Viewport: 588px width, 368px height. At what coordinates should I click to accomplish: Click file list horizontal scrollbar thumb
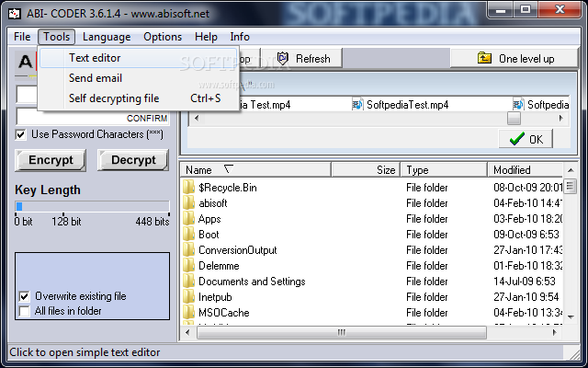click(341, 332)
